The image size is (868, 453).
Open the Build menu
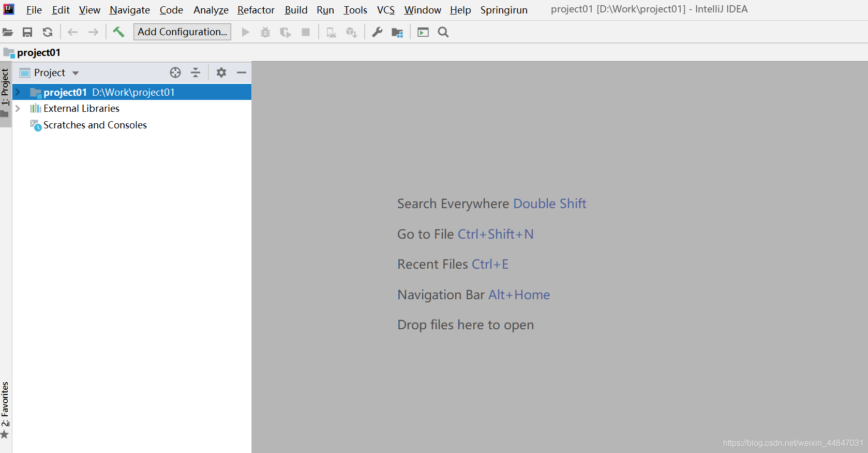point(296,10)
